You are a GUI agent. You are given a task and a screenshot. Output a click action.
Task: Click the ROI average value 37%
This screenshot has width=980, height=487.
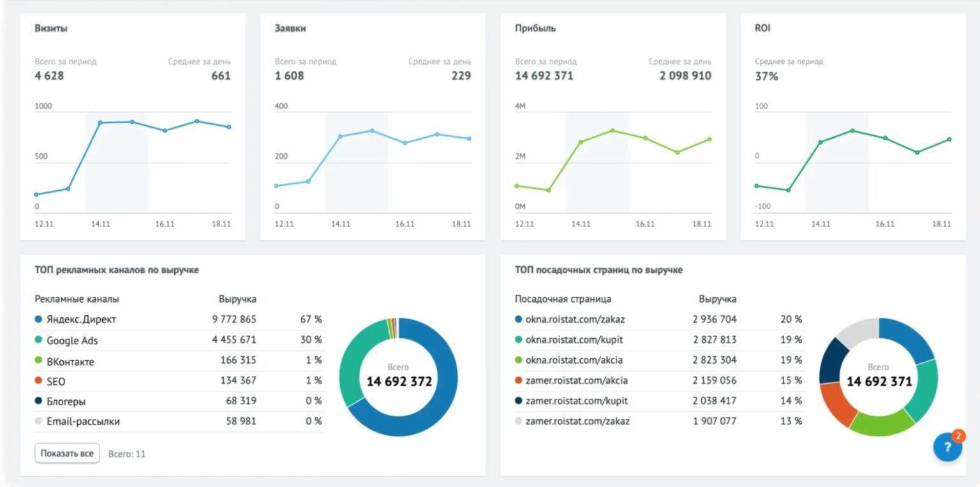766,76
